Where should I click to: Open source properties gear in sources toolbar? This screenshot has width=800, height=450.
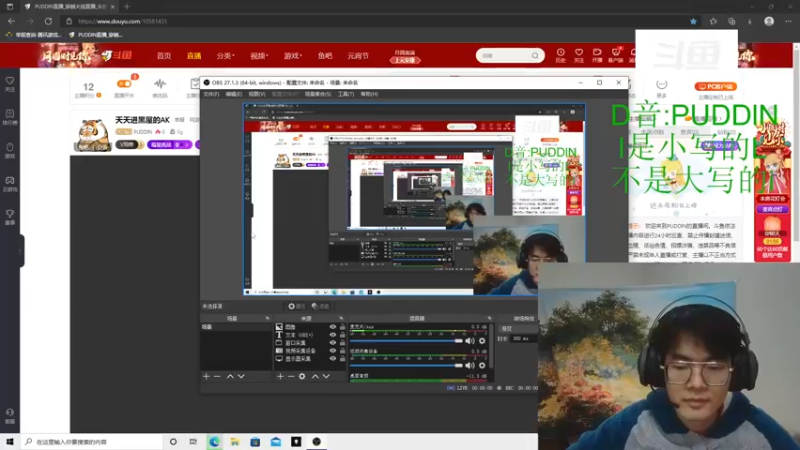click(302, 377)
